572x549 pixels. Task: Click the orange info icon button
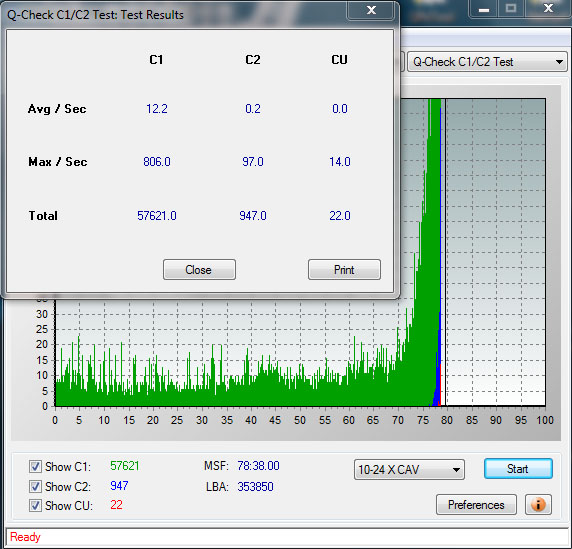coord(538,504)
